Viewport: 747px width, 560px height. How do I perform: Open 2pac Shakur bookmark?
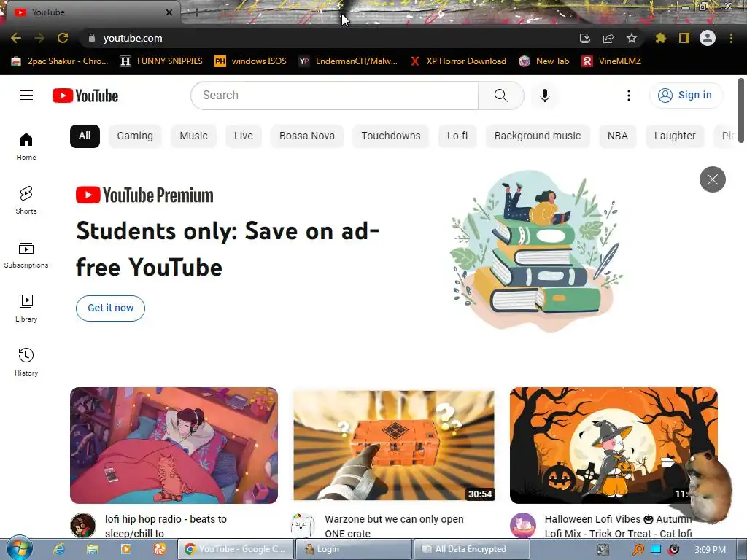pyautogui.click(x=60, y=61)
